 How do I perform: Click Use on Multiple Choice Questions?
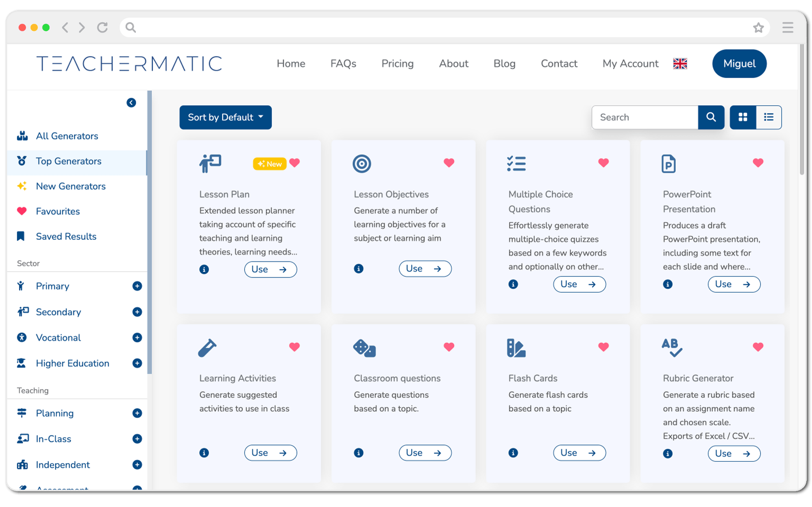pos(579,284)
